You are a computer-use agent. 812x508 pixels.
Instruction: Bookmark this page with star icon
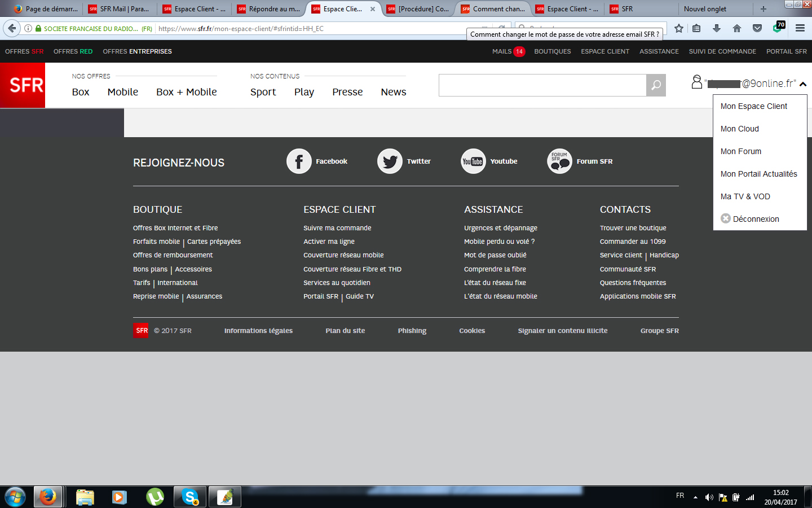tap(679, 28)
